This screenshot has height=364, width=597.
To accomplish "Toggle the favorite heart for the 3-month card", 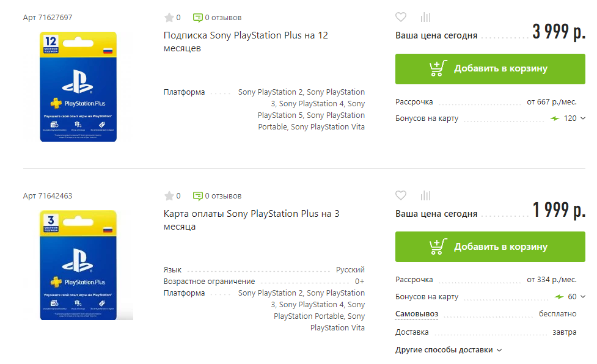I will point(400,195).
